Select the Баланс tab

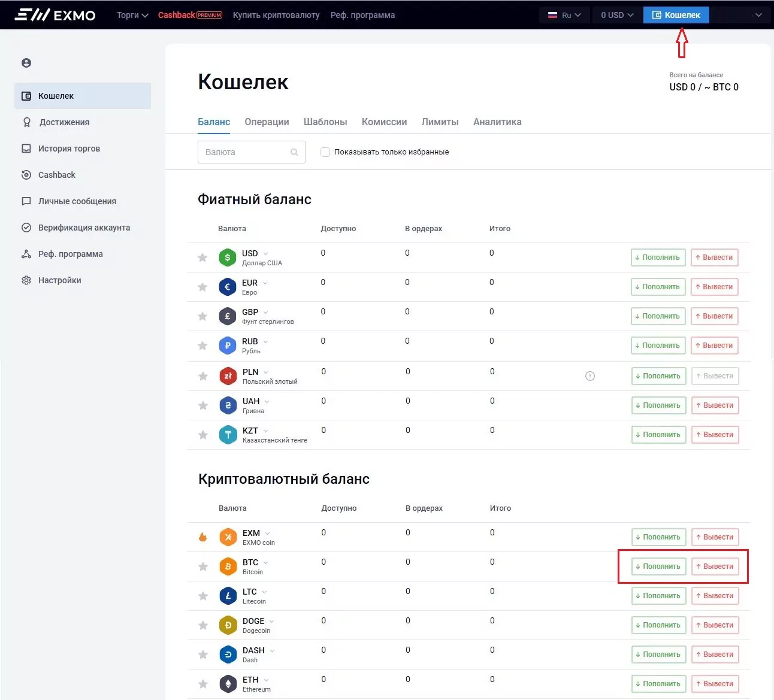click(214, 122)
